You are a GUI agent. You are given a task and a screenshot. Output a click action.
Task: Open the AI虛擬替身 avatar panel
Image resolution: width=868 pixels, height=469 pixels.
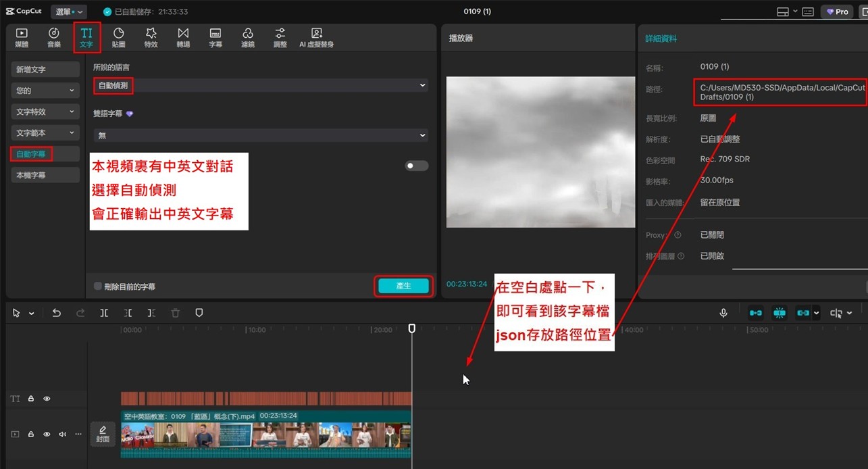pos(316,38)
